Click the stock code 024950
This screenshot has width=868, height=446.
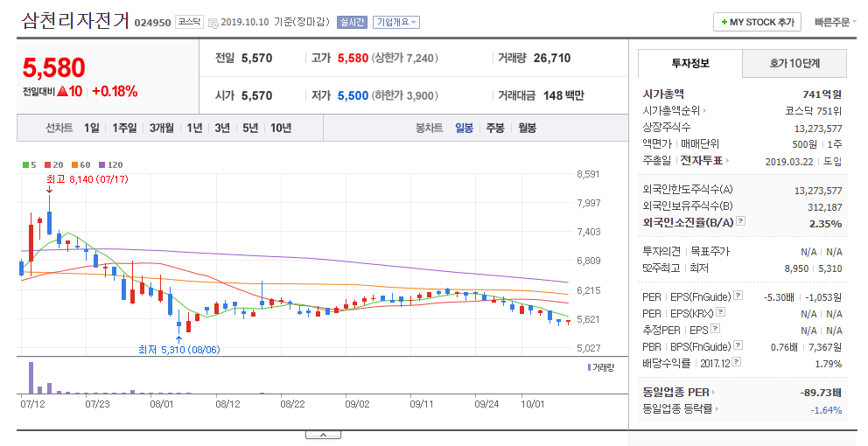pos(153,24)
